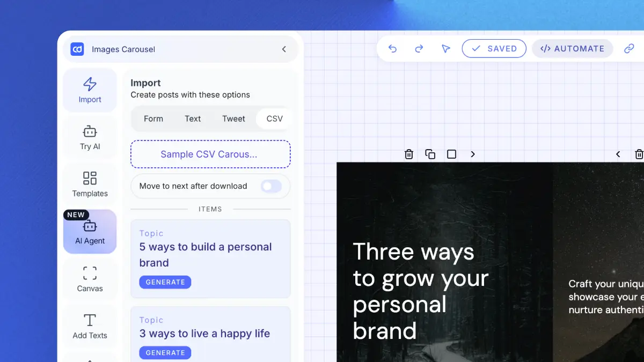Viewport: 644px width, 362px height.
Task: Select the Text import tab
Action: click(x=193, y=119)
